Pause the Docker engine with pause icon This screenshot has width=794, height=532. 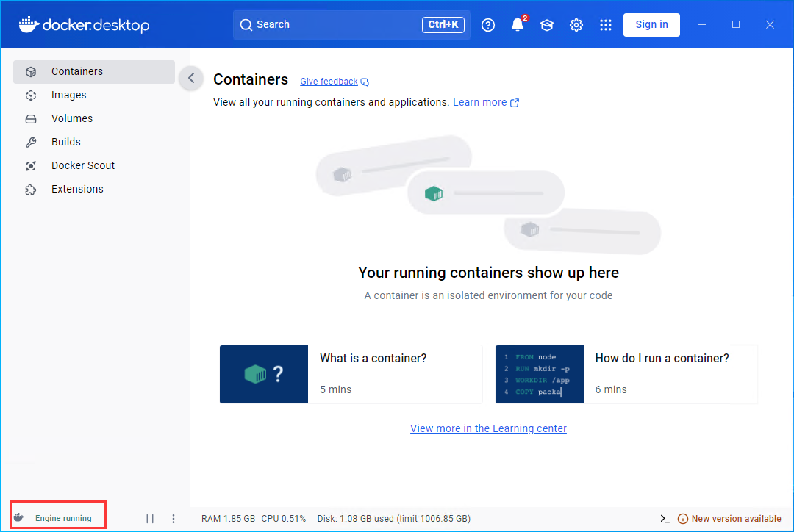tap(150, 518)
